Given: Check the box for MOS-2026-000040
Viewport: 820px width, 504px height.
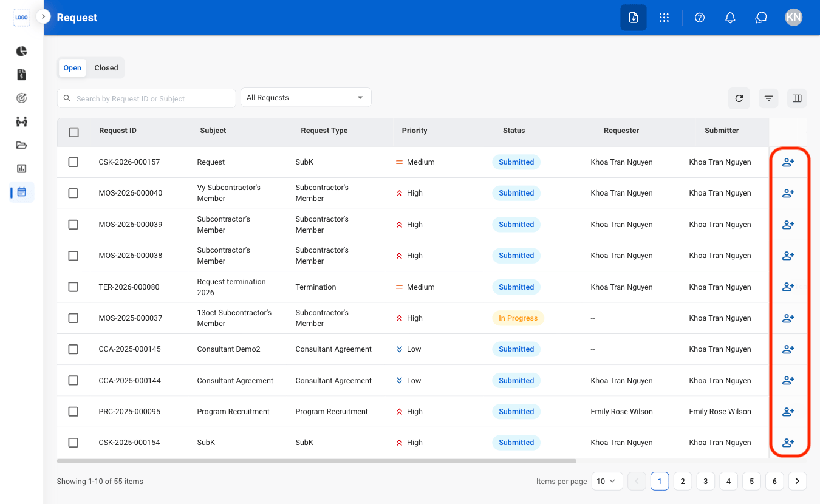Looking at the screenshot, I should point(73,193).
